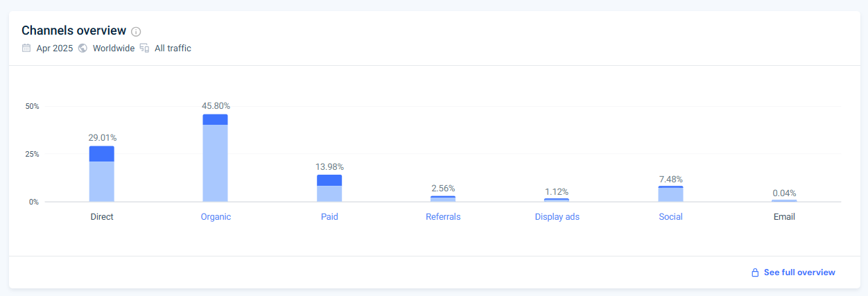The image size is (868, 296).
Task: Open the Display ads channel link
Action: (557, 216)
